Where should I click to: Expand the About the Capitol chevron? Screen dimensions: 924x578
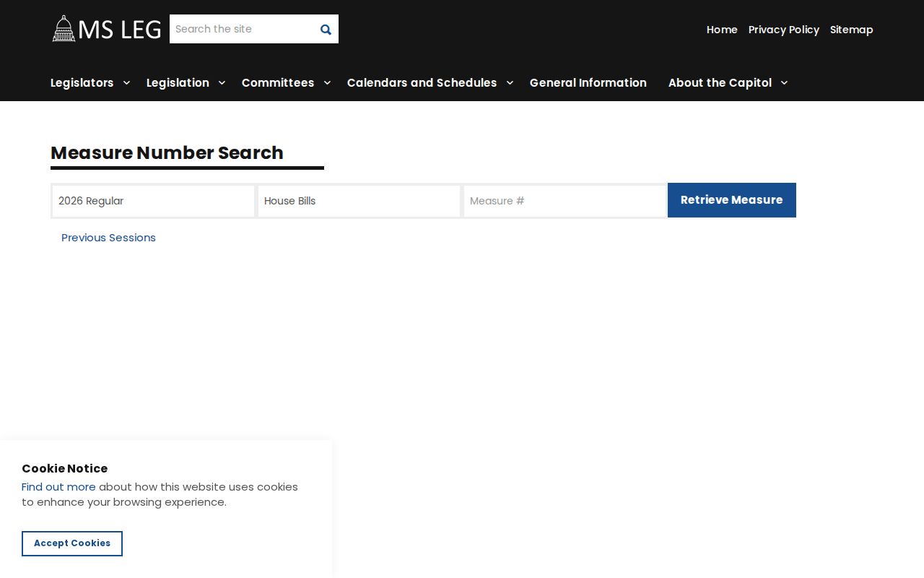(784, 82)
